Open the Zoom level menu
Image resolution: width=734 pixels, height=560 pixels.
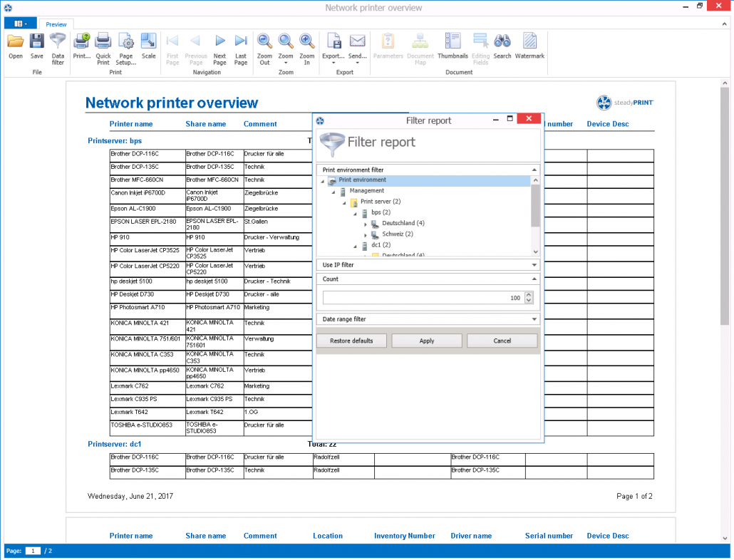click(x=286, y=48)
